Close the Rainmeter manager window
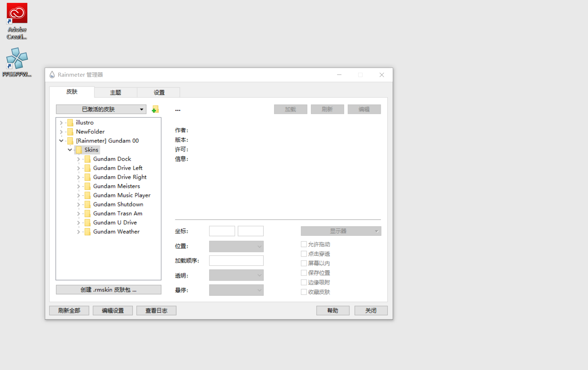This screenshot has width=588, height=370. click(382, 75)
